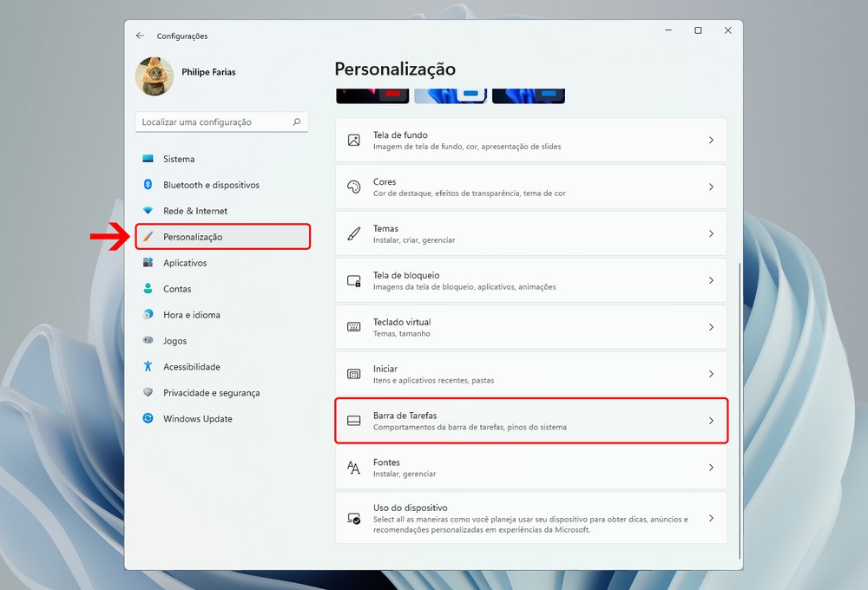Click the Philipe Farias profile picture

(x=155, y=76)
